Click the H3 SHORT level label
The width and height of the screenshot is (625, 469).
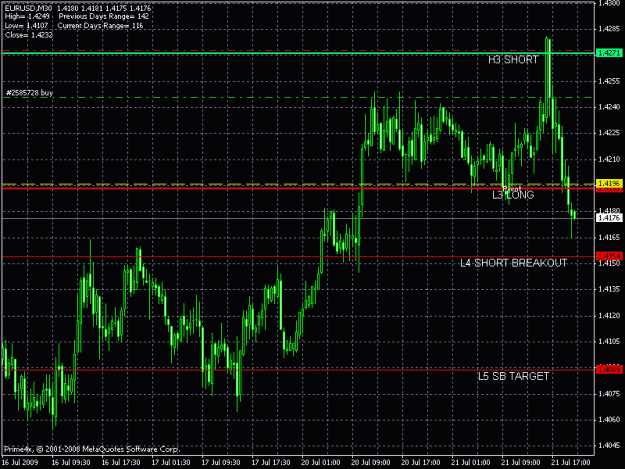pos(513,60)
